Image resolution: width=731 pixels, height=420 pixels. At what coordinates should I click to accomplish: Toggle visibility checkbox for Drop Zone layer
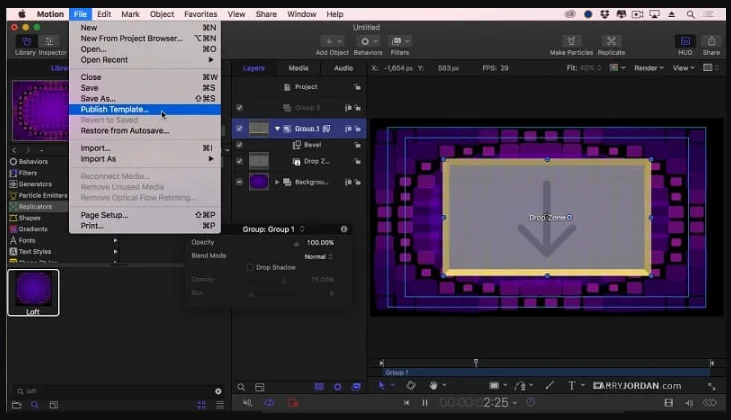click(240, 161)
